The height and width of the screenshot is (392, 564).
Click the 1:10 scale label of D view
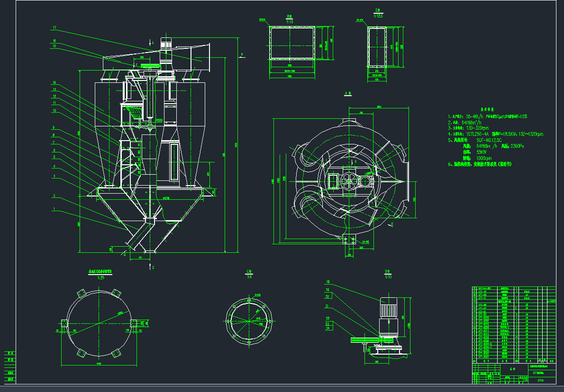[387, 276]
